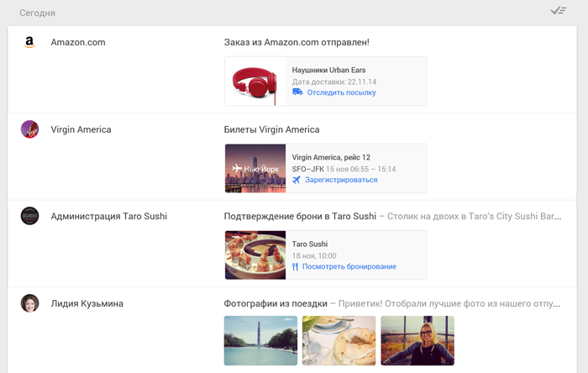The height and width of the screenshot is (373, 588).
Task: Expand the Сегодня section header
Action: click(x=38, y=13)
